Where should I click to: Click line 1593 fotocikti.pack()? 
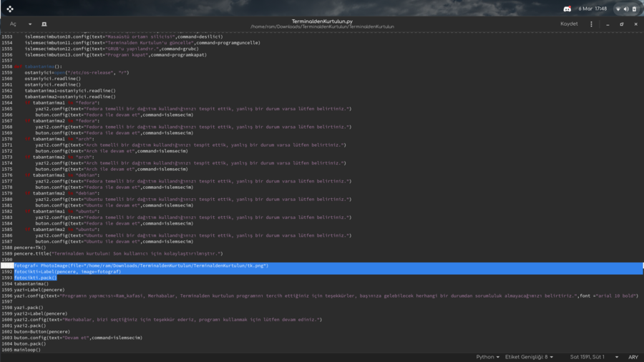35,278
